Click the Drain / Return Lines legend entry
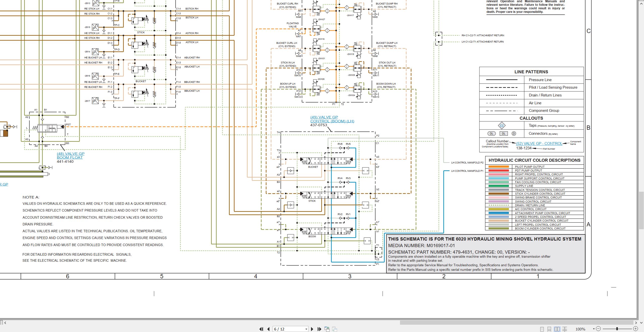This screenshot has width=644, height=332. (x=545, y=95)
